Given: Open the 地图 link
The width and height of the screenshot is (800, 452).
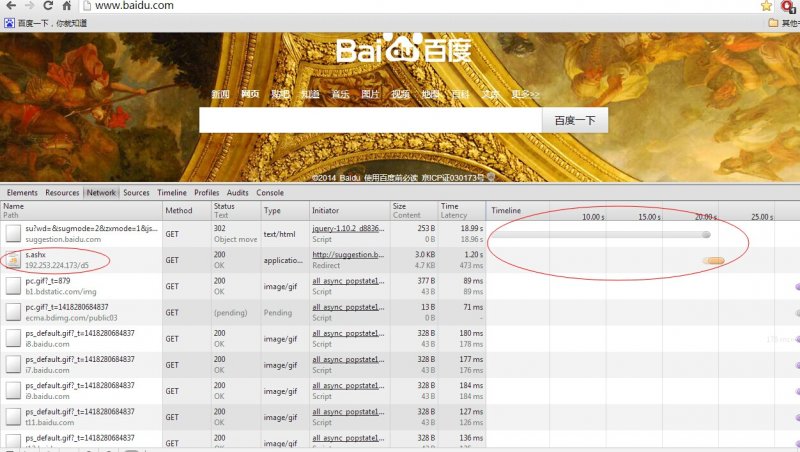Looking at the screenshot, I should coord(431,94).
